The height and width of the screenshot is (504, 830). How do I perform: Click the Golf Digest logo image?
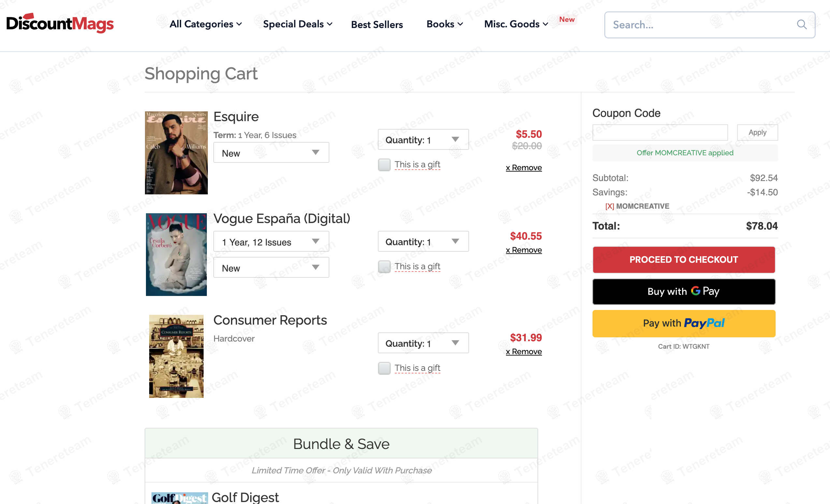click(x=179, y=497)
